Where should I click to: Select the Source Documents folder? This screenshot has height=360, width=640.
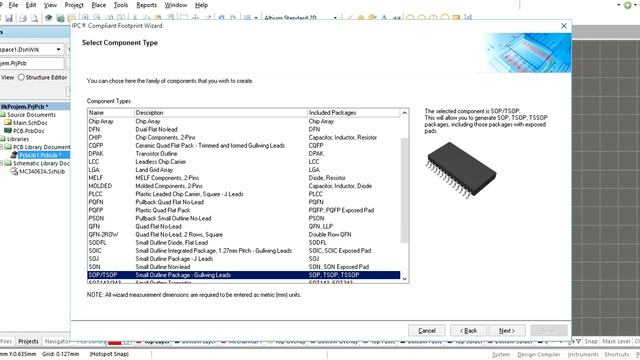point(31,115)
